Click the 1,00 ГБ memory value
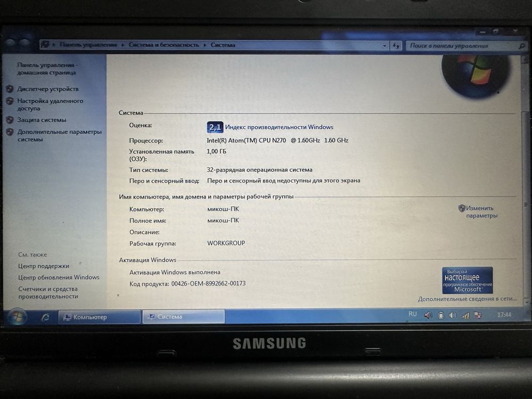The height and width of the screenshot is (399, 532). [216, 151]
